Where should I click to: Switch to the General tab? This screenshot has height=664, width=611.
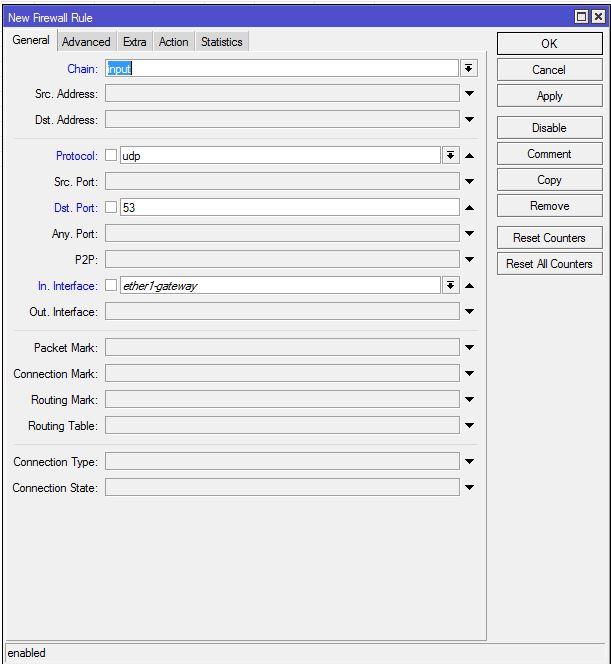[30, 40]
